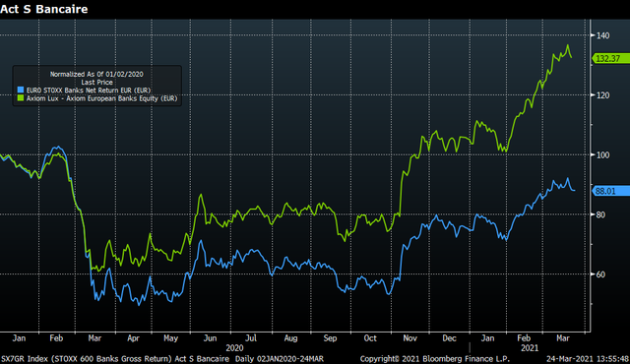Click the 120 y-axis label
Image resolution: width=630 pixels, height=364 pixels.
pos(603,95)
